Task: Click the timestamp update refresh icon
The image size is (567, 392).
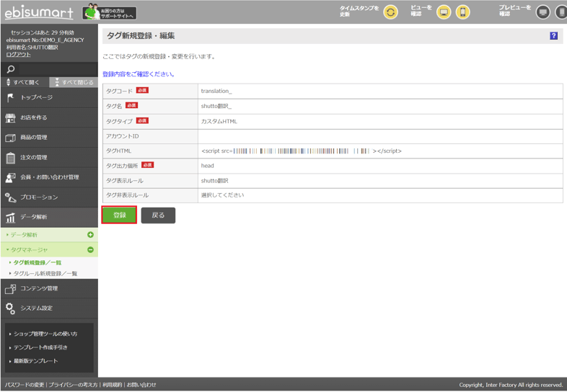Action: tap(390, 12)
